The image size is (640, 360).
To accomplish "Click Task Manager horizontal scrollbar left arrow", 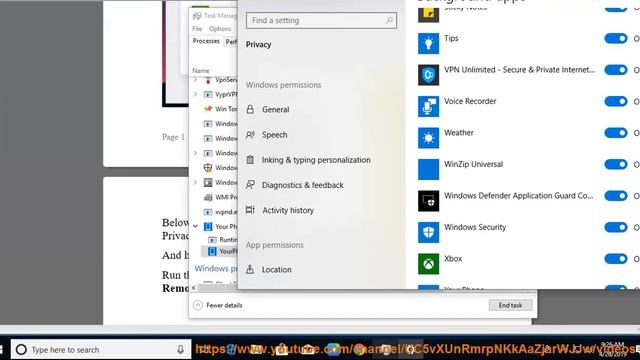I will (194, 288).
